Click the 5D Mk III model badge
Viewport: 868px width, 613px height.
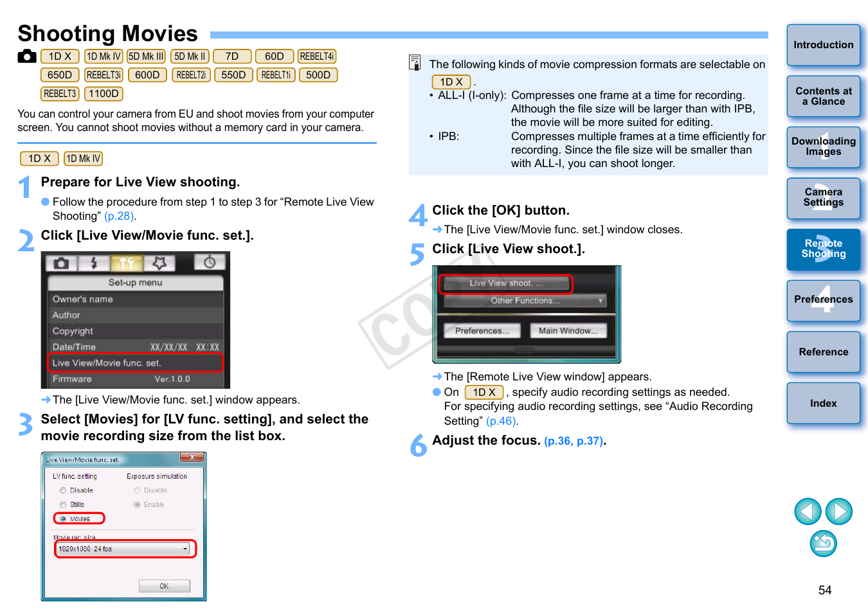click(x=146, y=57)
